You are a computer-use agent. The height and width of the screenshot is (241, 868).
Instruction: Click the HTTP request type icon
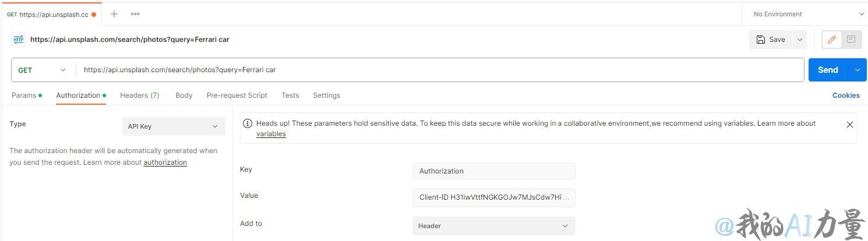pos(19,40)
